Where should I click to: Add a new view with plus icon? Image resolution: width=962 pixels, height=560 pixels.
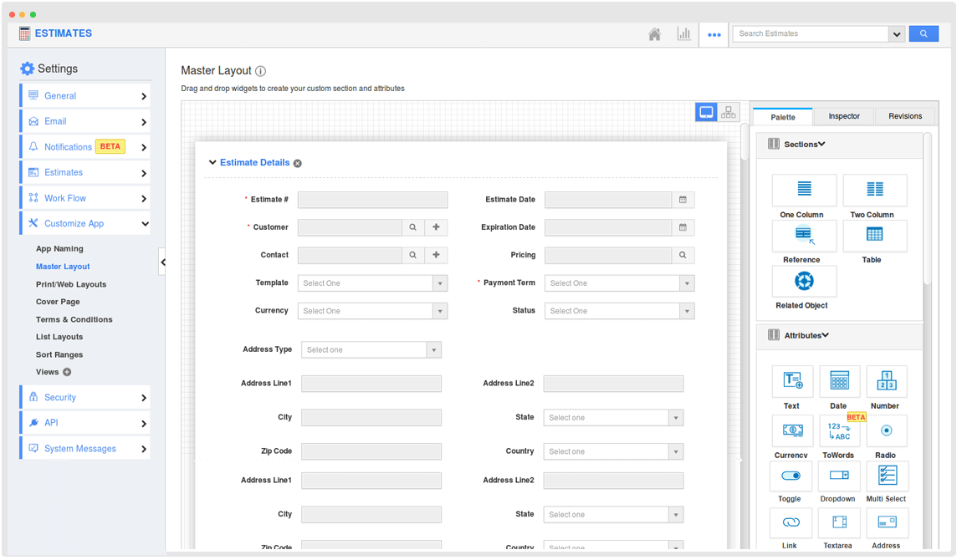pos(67,372)
